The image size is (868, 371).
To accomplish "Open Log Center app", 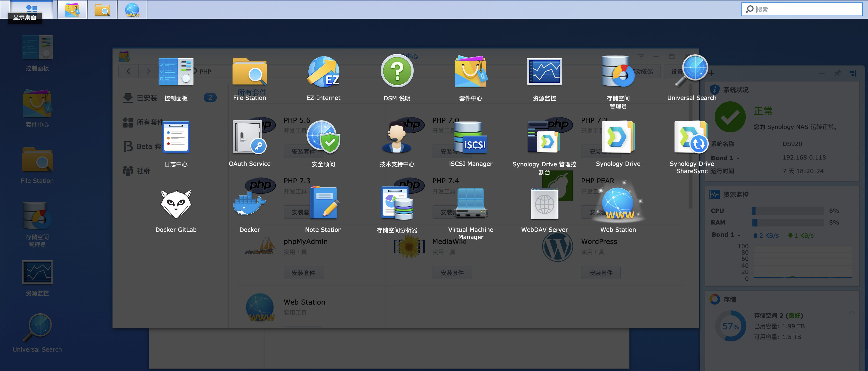I will click(176, 137).
